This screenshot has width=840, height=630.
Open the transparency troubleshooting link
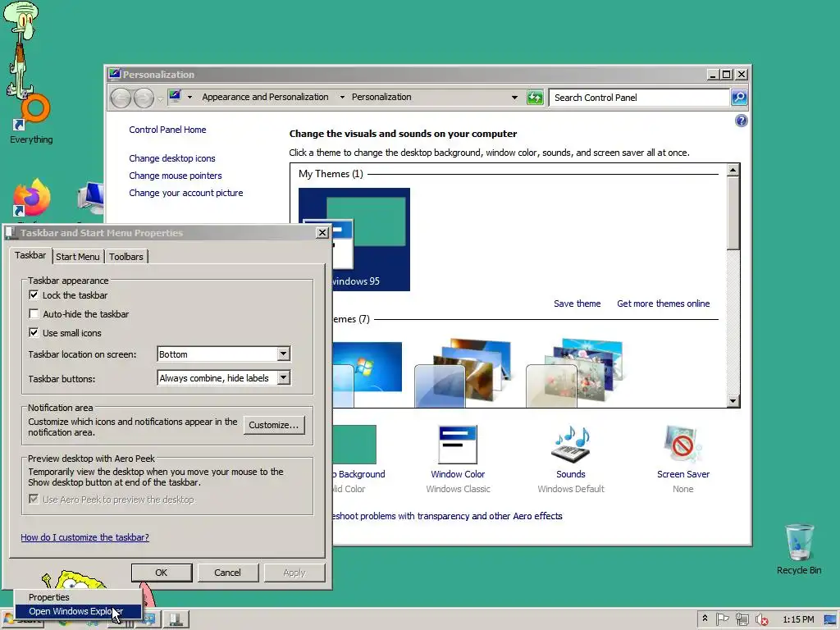[x=447, y=516]
